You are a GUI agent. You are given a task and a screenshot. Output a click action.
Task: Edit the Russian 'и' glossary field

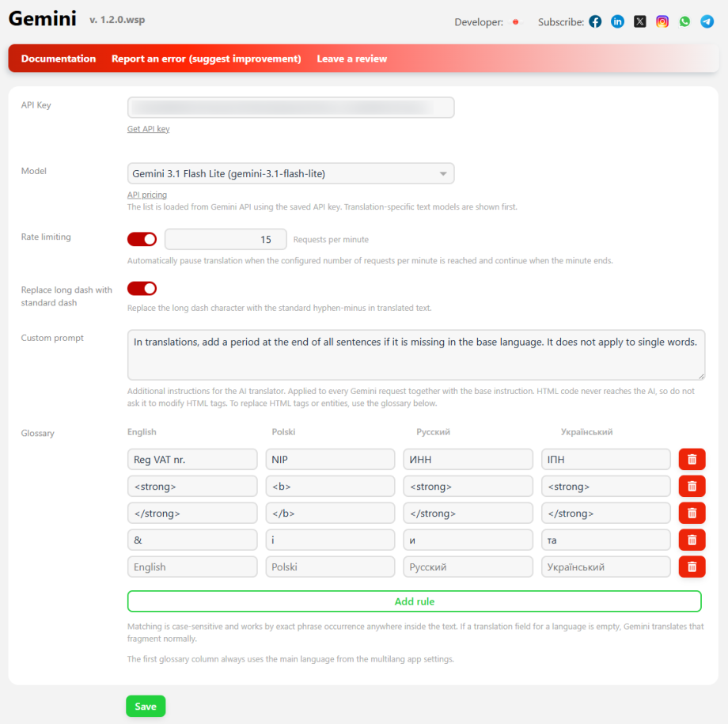click(468, 540)
